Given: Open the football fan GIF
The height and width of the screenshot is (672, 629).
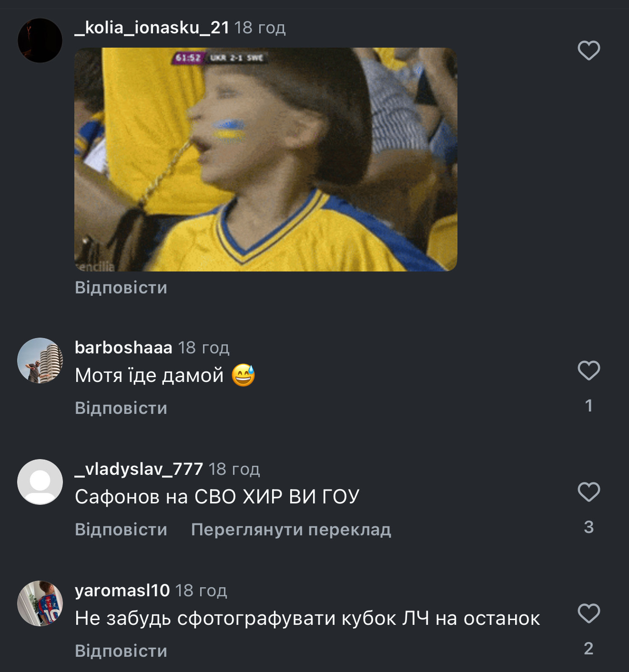Looking at the screenshot, I should coord(265,160).
